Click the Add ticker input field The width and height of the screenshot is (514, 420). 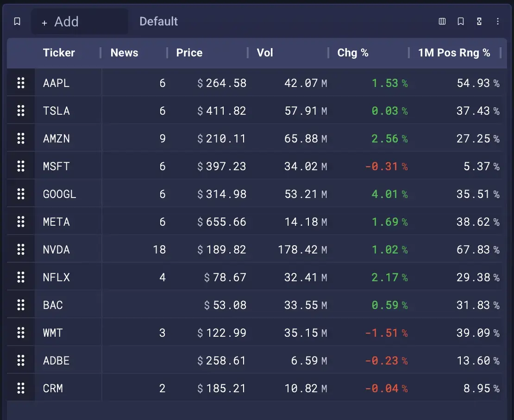coord(80,21)
